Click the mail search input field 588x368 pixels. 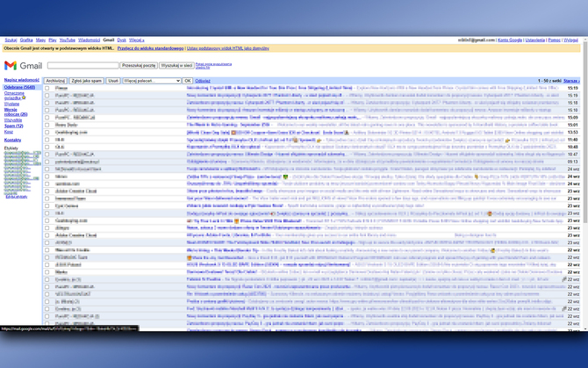point(82,65)
